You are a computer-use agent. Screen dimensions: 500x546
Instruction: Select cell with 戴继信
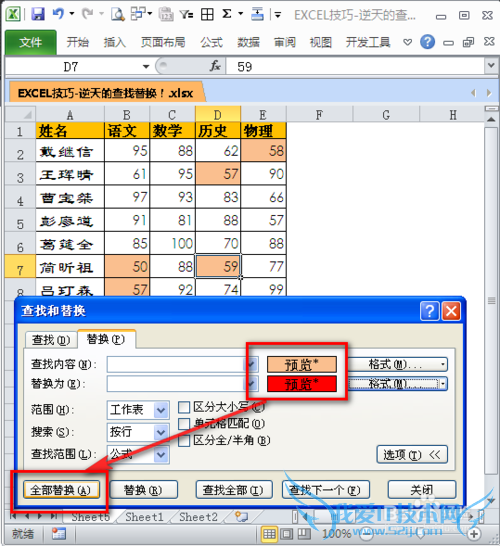(x=70, y=150)
